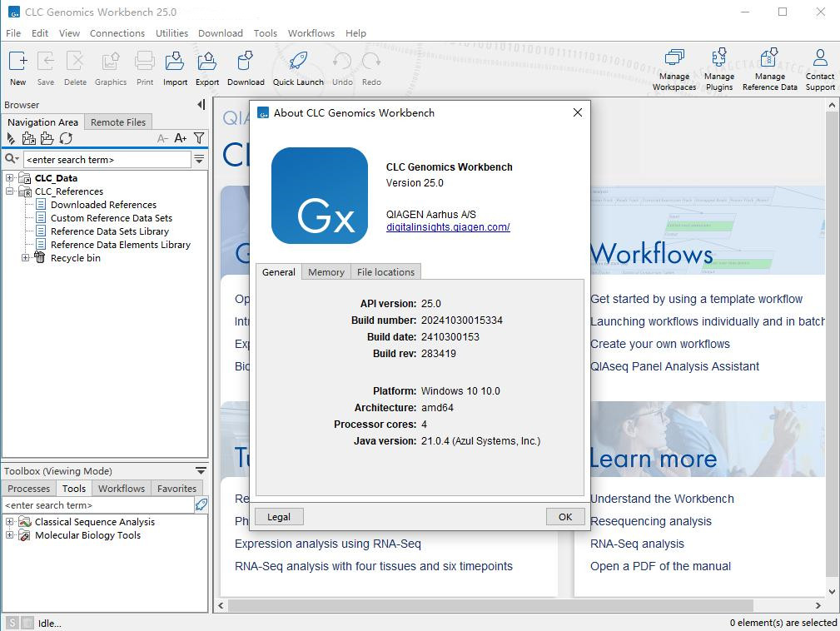Expand the CLC_Data folder

pyautogui.click(x=10, y=177)
